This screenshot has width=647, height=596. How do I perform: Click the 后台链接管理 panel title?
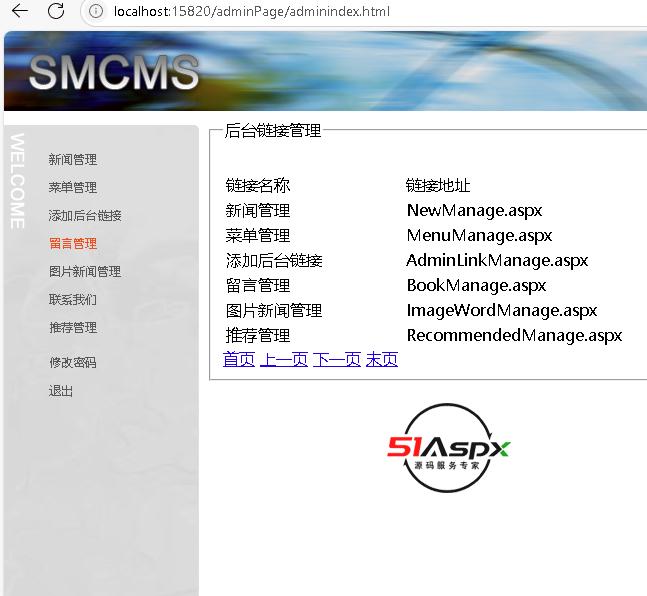click(273, 131)
